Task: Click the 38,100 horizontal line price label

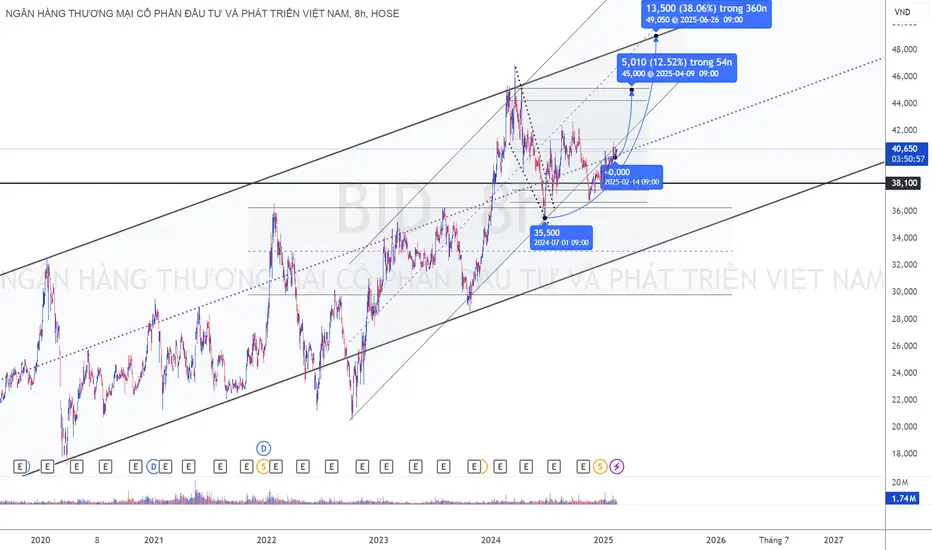Action: pos(903,184)
